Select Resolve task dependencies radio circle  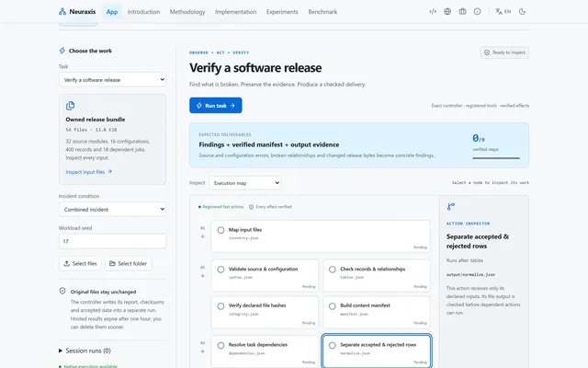point(220,345)
